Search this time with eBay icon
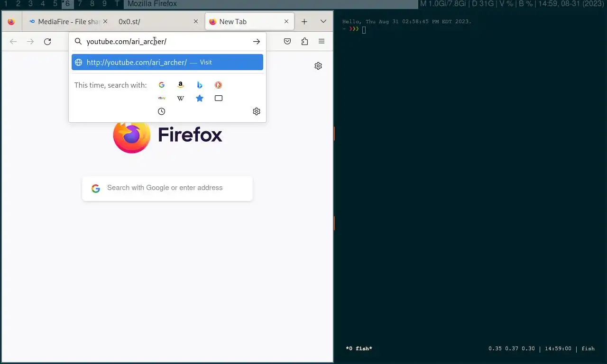607x364 pixels. point(162,98)
